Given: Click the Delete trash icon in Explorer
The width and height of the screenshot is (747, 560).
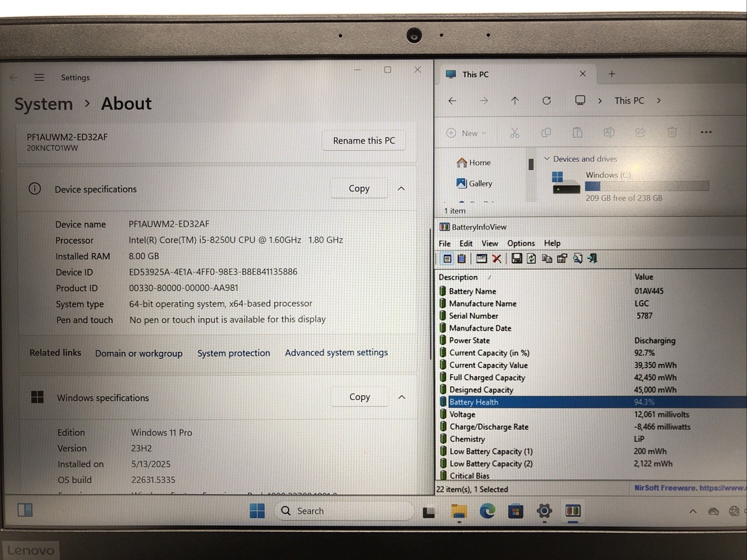Looking at the screenshot, I should pos(672,133).
